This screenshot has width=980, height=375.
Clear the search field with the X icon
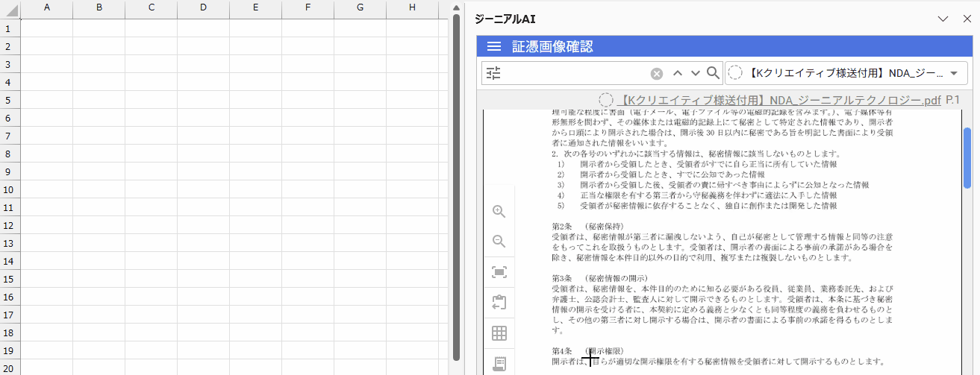pos(657,73)
